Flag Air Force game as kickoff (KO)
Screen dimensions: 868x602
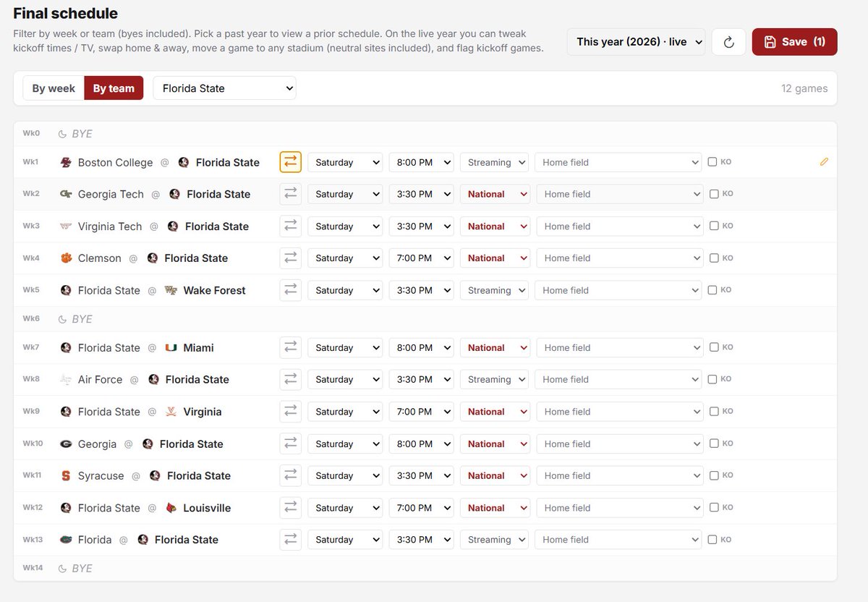(712, 379)
